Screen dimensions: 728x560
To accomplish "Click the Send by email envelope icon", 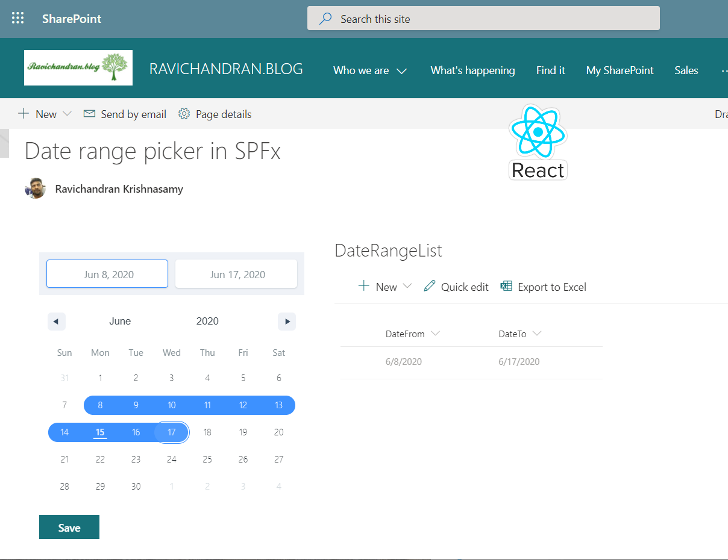I will click(89, 114).
